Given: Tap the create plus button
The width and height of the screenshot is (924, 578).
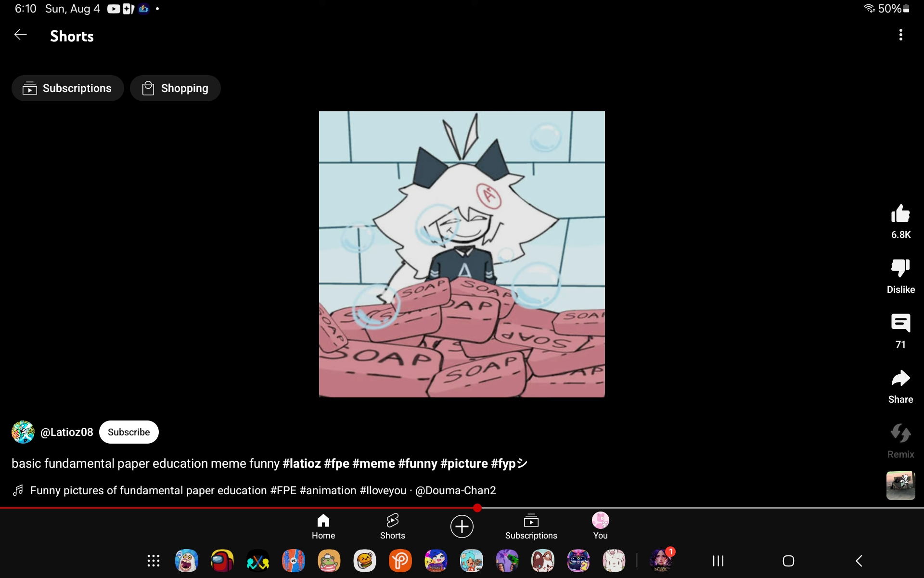Looking at the screenshot, I should point(462,526).
